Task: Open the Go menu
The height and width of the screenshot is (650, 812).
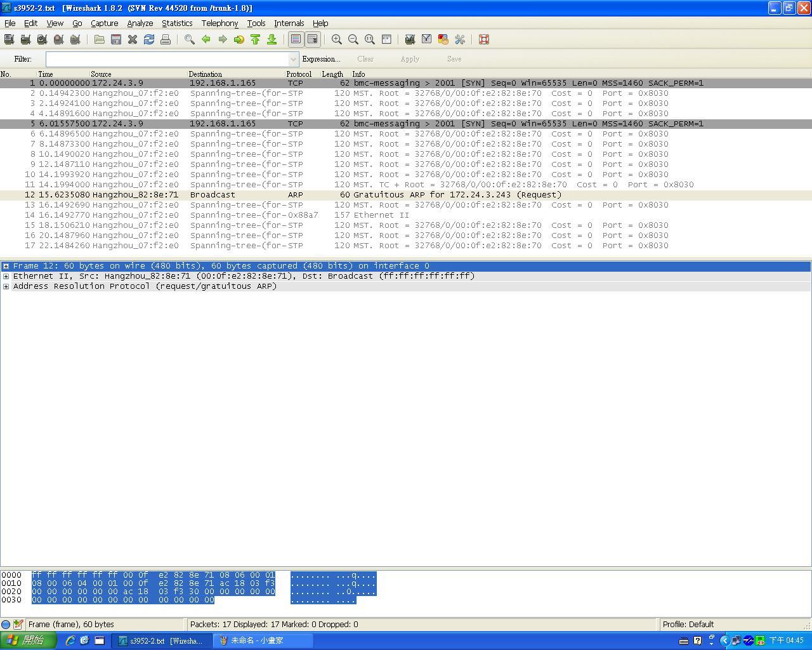Action: click(x=77, y=23)
